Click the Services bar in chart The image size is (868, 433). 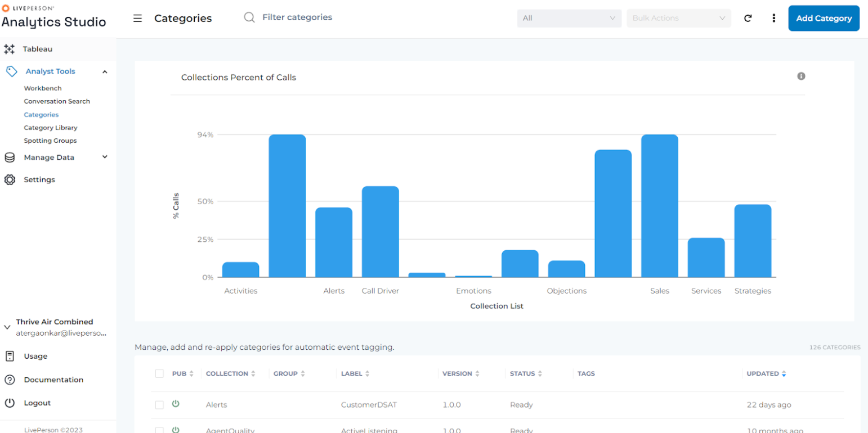[706, 258]
